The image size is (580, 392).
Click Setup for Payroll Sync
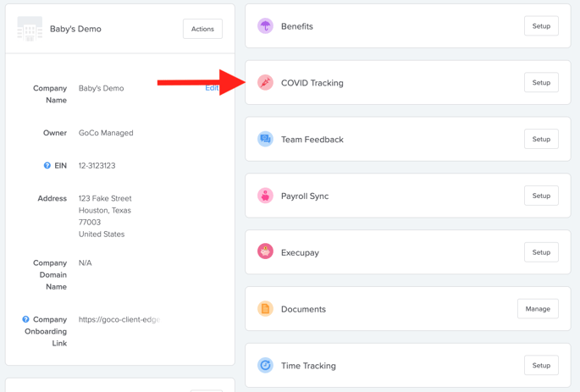click(541, 196)
